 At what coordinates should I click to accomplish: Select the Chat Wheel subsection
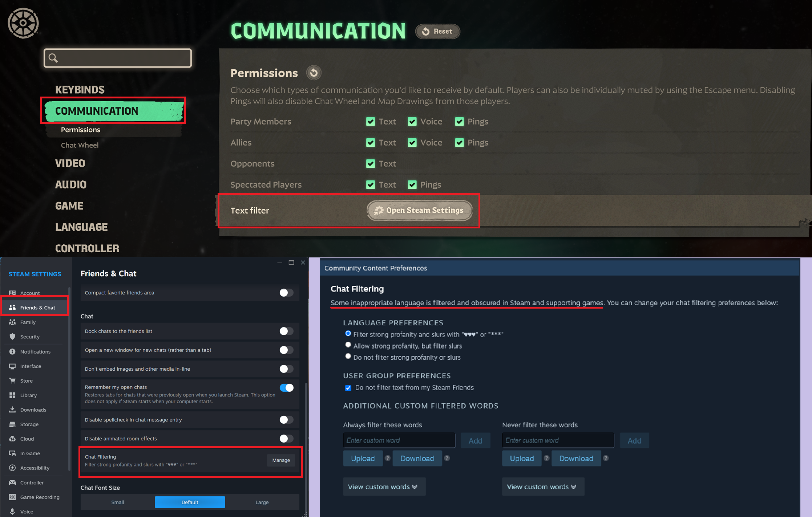pos(80,145)
